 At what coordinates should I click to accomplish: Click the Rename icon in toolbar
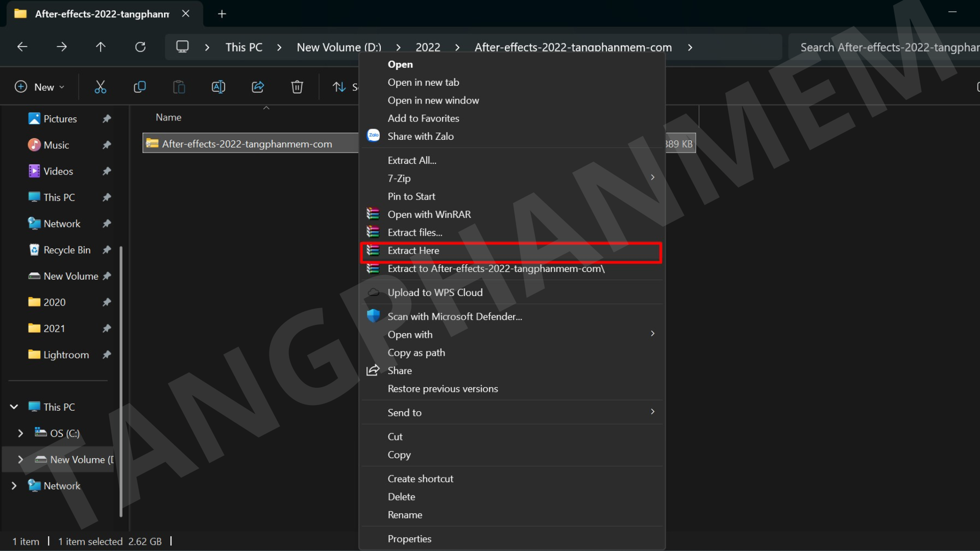pyautogui.click(x=218, y=87)
